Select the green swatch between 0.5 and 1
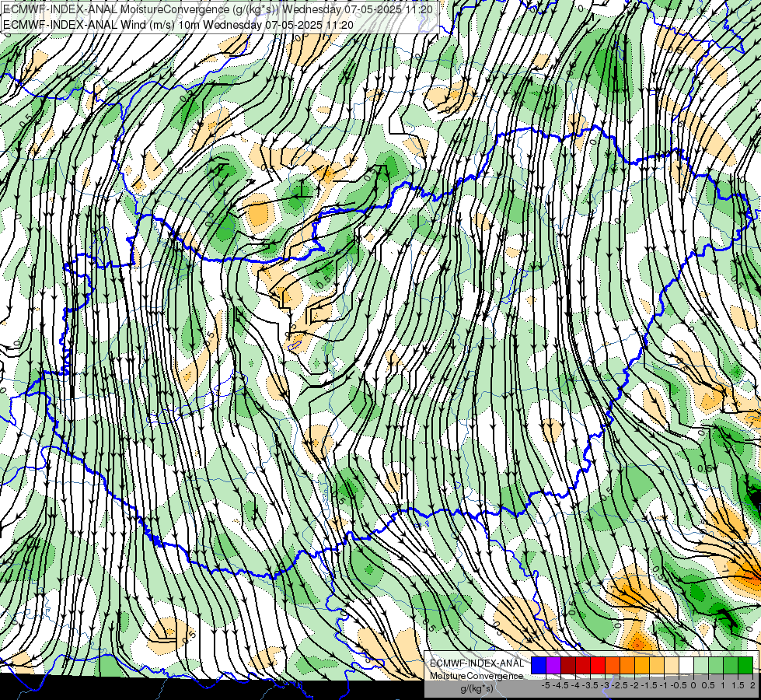This screenshot has height=700, width=761. point(716,665)
